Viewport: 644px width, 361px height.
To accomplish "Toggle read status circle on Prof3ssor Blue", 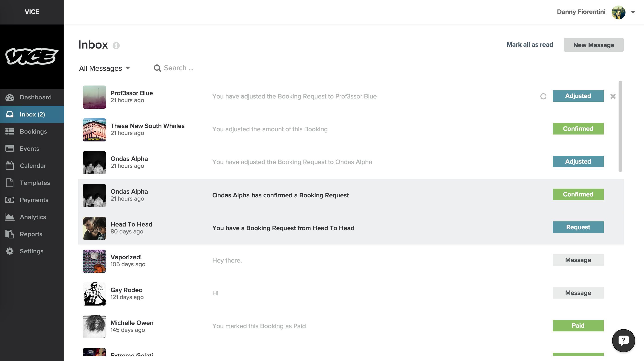I will [x=543, y=96].
